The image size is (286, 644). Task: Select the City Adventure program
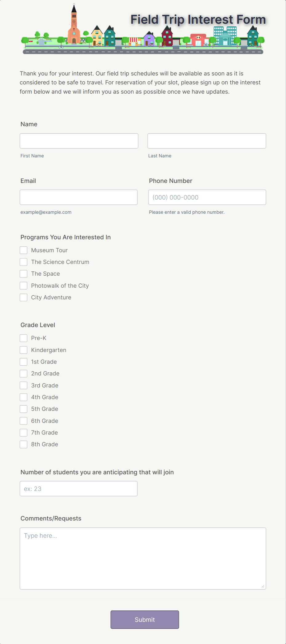point(23,297)
